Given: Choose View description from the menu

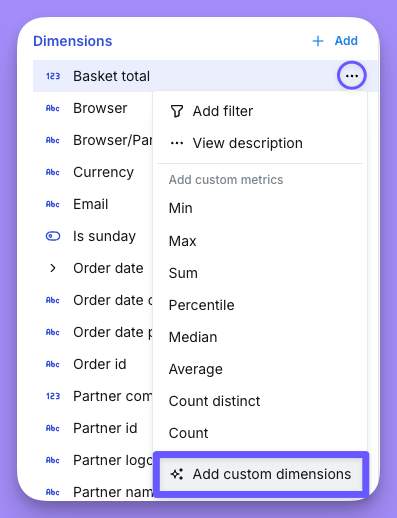Looking at the screenshot, I should pos(260,143).
